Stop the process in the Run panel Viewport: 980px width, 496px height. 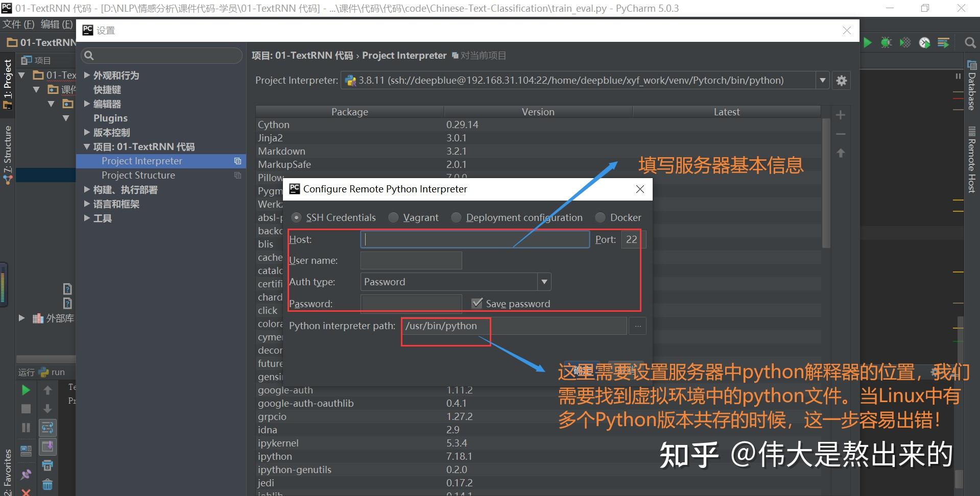[x=26, y=409]
